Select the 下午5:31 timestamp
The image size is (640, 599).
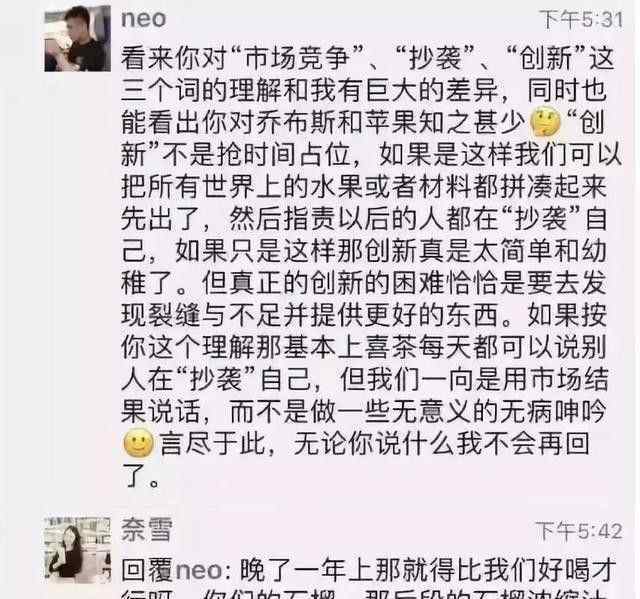pyautogui.click(x=581, y=20)
